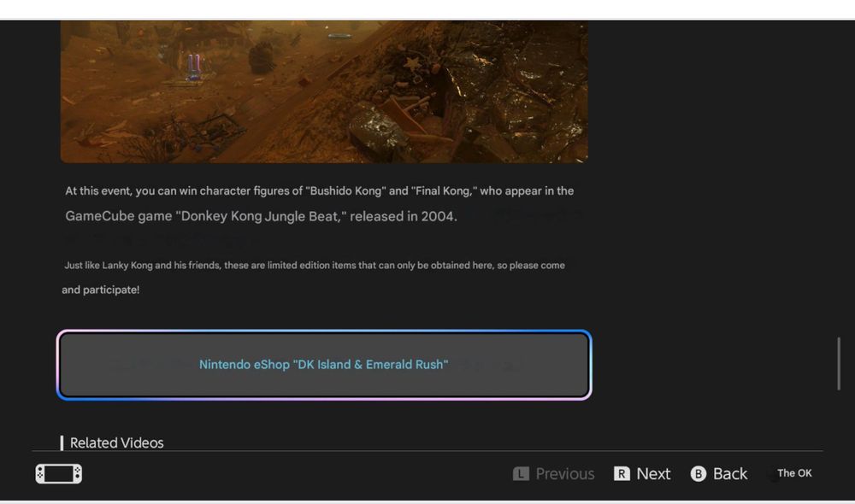Image resolution: width=855 pixels, height=504 pixels.
Task: Click the game screenshot image at the top
Action: (324, 91)
